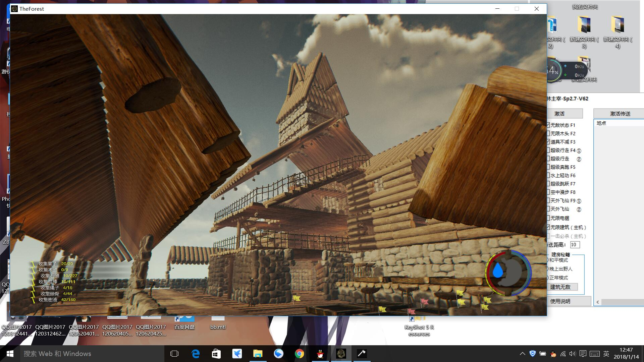
Task: Show hidden system tray icons chevron
Action: tap(522, 354)
